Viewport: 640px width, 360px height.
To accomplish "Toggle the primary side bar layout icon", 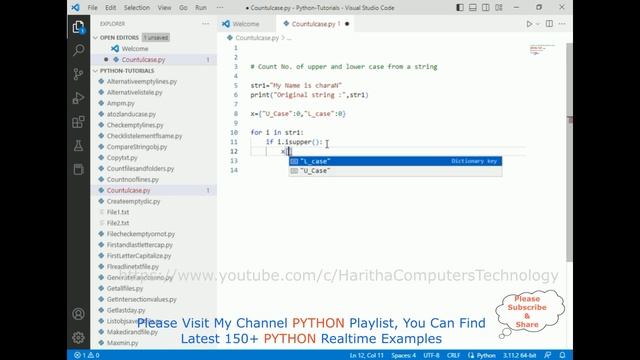I will (460, 7).
